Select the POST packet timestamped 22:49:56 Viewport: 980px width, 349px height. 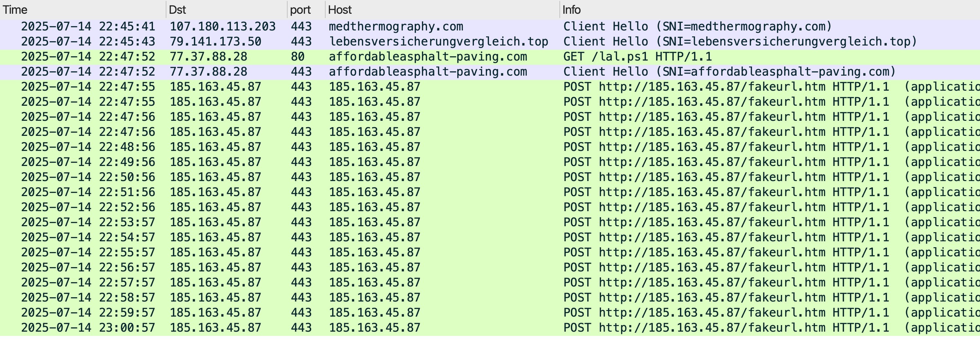[490, 162]
